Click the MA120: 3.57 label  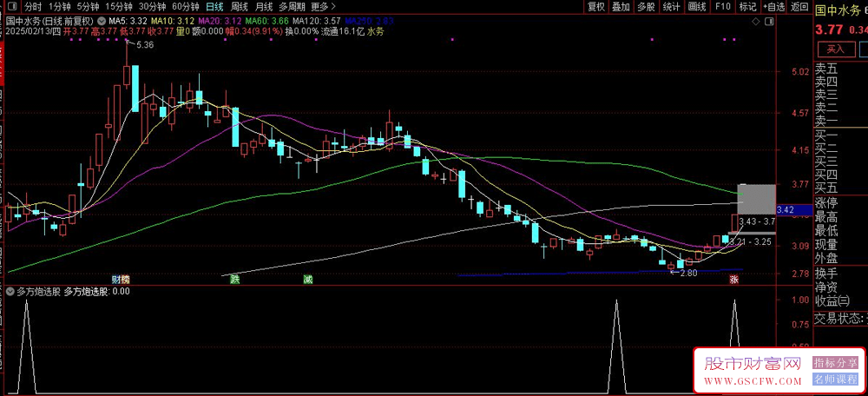pyautogui.click(x=317, y=22)
